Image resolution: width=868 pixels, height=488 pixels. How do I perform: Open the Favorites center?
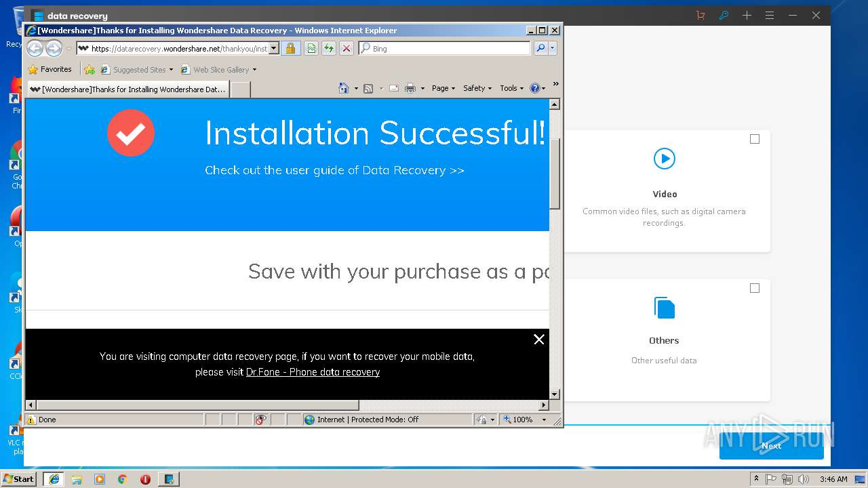click(x=50, y=69)
